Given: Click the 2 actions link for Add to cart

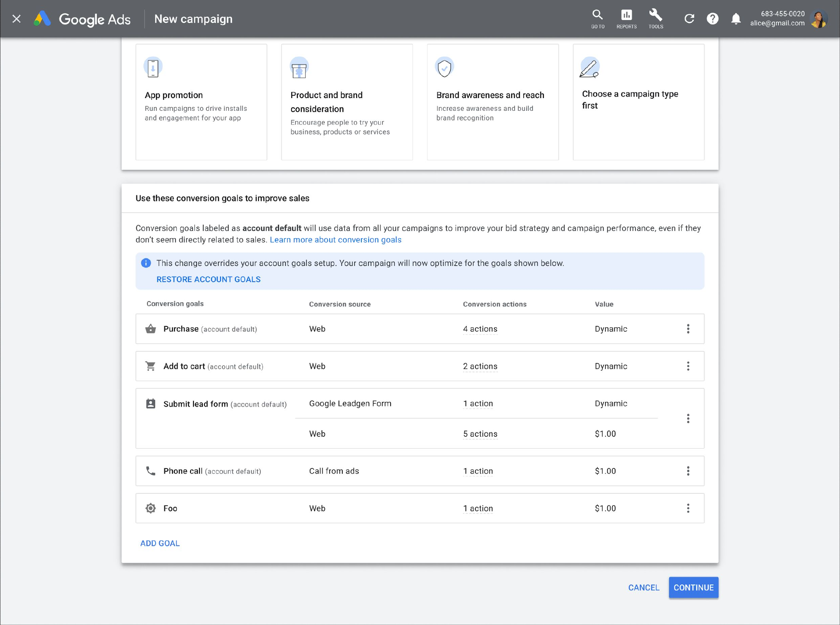Looking at the screenshot, I should (480, 367).
